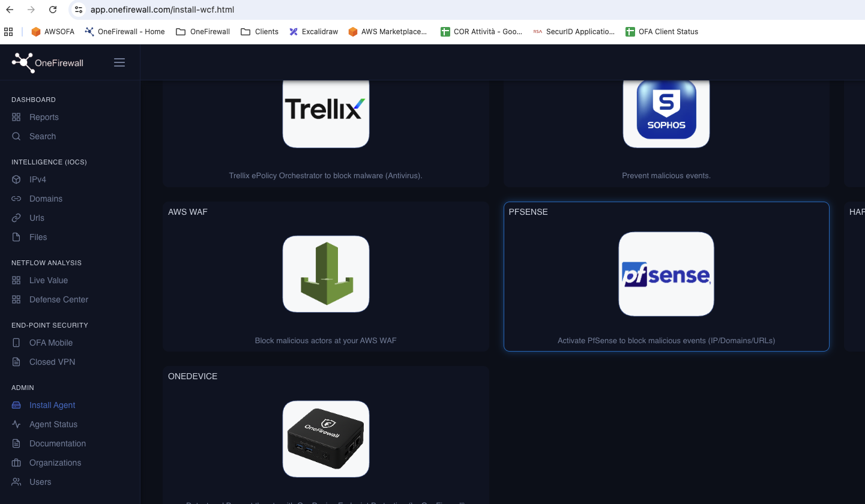Click the Search magnifier icon

(x=16, y=136)
